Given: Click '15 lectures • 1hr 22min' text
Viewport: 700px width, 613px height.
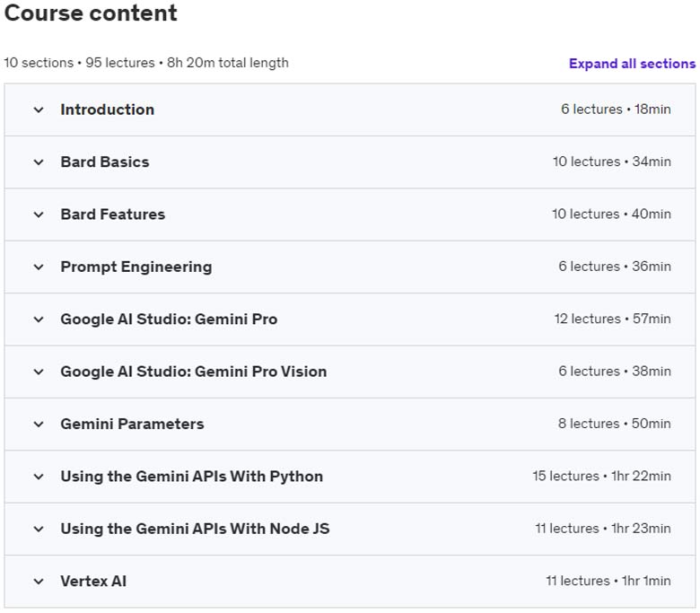Looking at the screenshot, I should pos(602,476).
